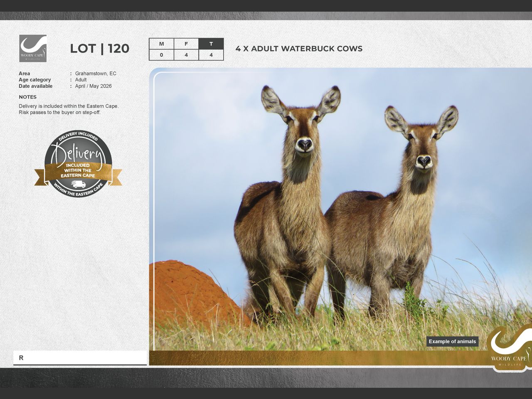Select the F column header cell
This screenshot has width=532, height=399.
point(186,44)
